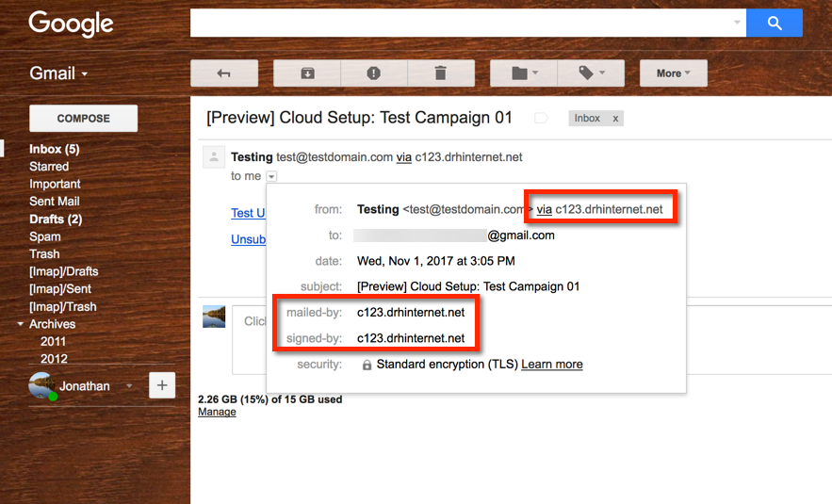Click '2.26 GB (15%) of 15 GB used' text

point(270,399)
